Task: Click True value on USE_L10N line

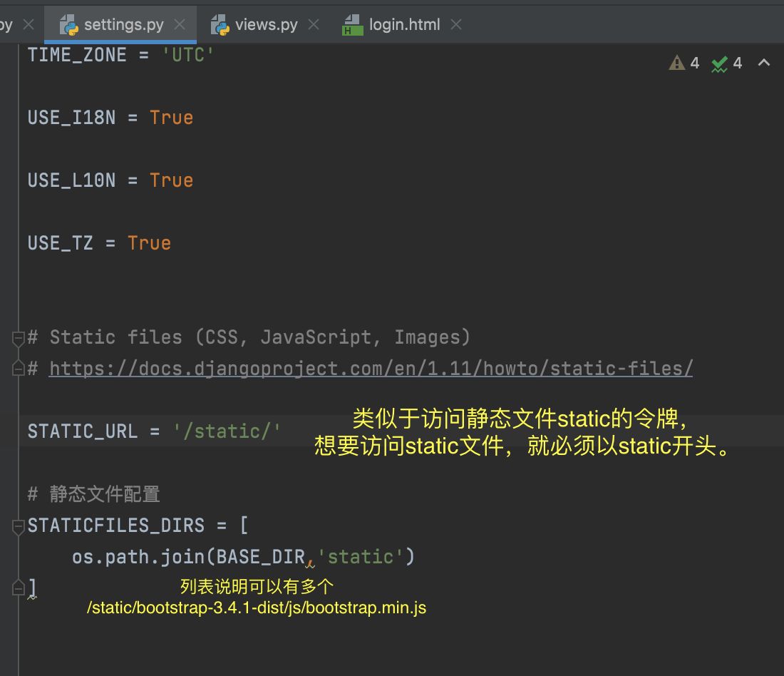Action: (172, 180)
